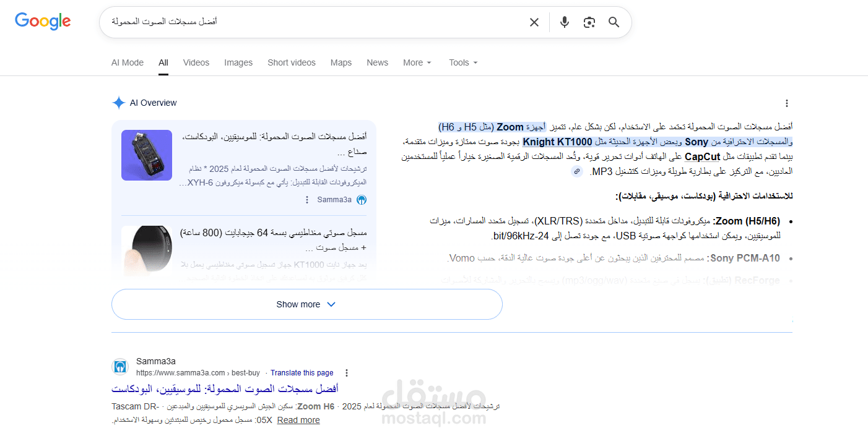Click Samma3a favicon in AI source card
The image size is (868, 436).
[362, 200]
